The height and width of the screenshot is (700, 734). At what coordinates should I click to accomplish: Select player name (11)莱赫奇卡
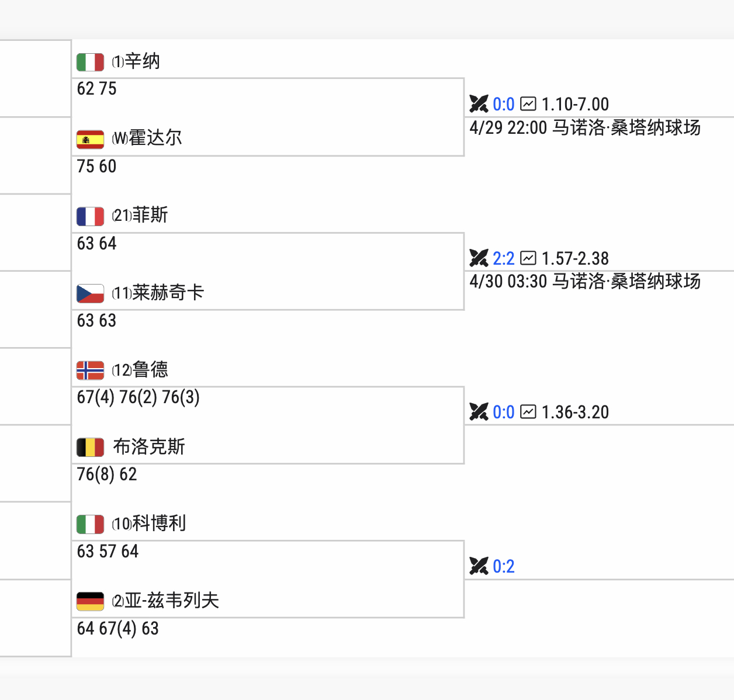coord(158,293)
